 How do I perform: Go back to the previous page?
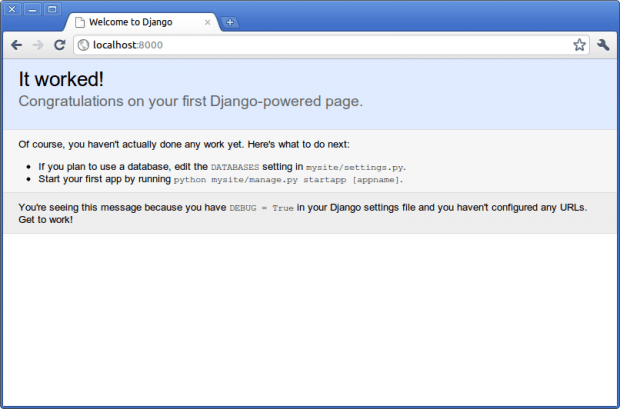[16, 45]
